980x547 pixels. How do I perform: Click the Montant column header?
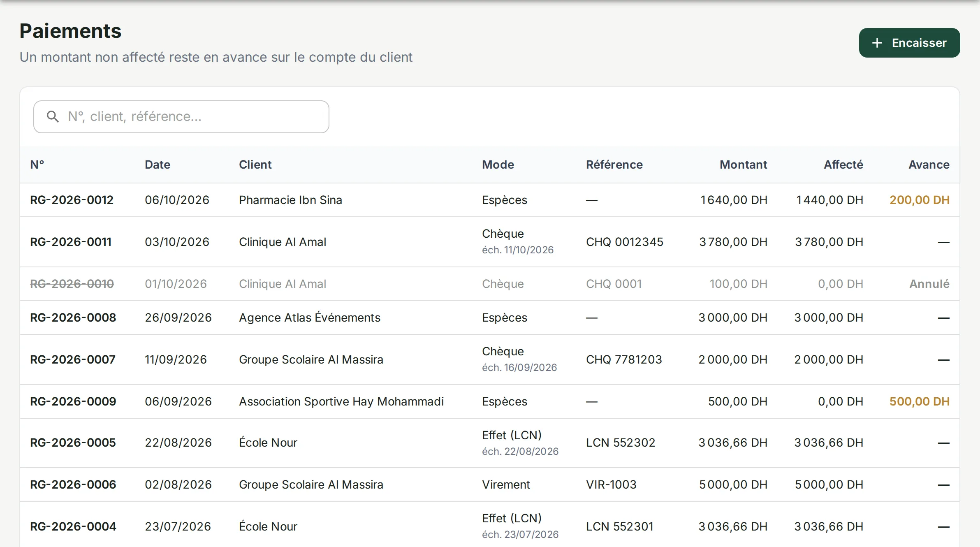pos(744,165)
